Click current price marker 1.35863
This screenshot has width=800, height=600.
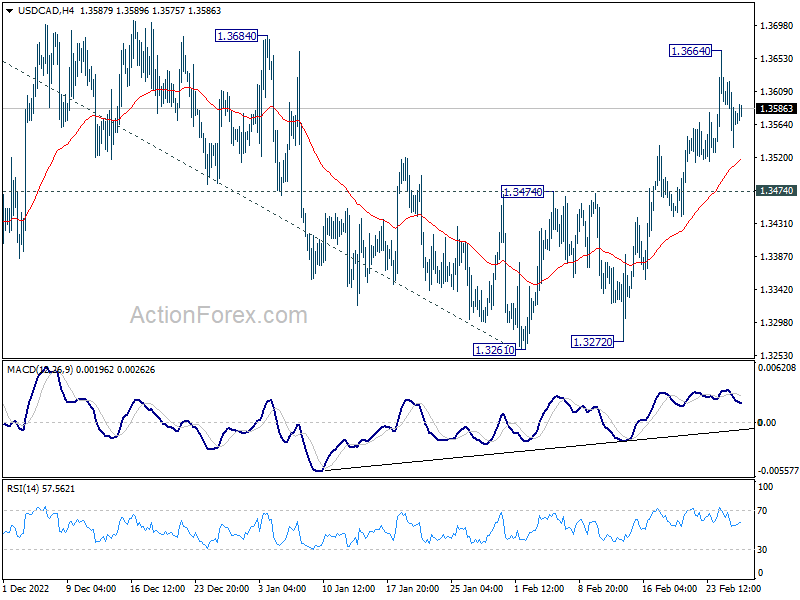777,109
